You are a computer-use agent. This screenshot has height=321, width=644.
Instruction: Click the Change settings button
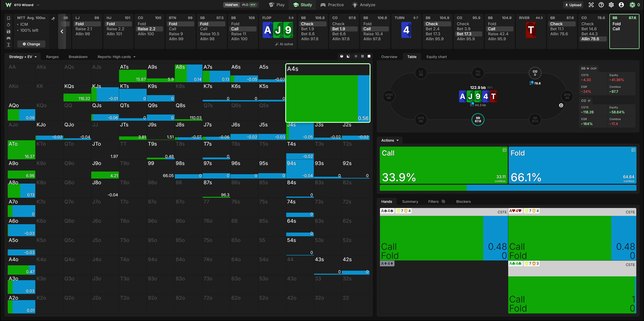coord(31,44)
